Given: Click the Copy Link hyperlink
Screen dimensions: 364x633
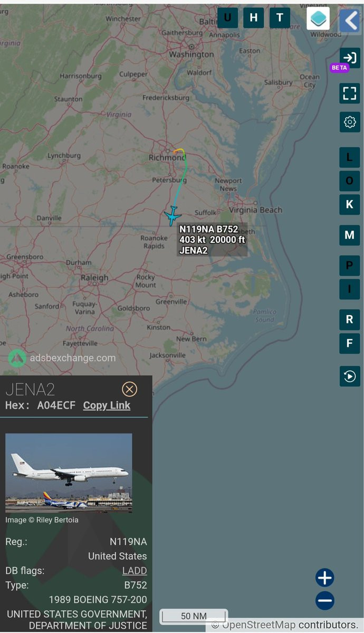Looking at the screenshot, I should click(x=107, y=405).
